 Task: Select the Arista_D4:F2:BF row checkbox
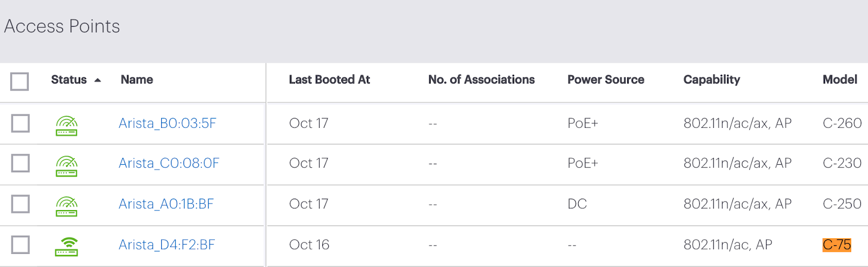(x=21, y=245)
